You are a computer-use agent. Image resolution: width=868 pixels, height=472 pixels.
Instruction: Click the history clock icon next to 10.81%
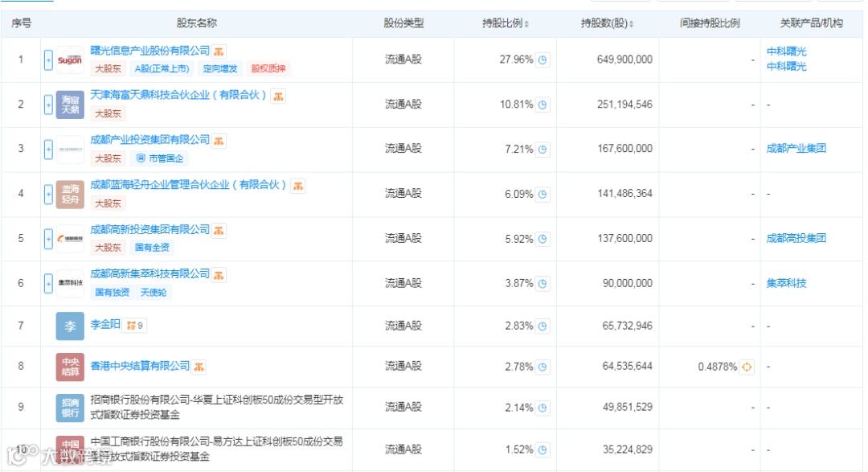tap(543, 105)
